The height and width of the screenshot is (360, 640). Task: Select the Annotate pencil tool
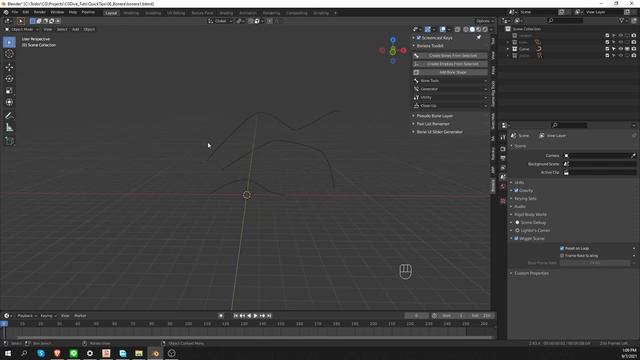point(9,116)
